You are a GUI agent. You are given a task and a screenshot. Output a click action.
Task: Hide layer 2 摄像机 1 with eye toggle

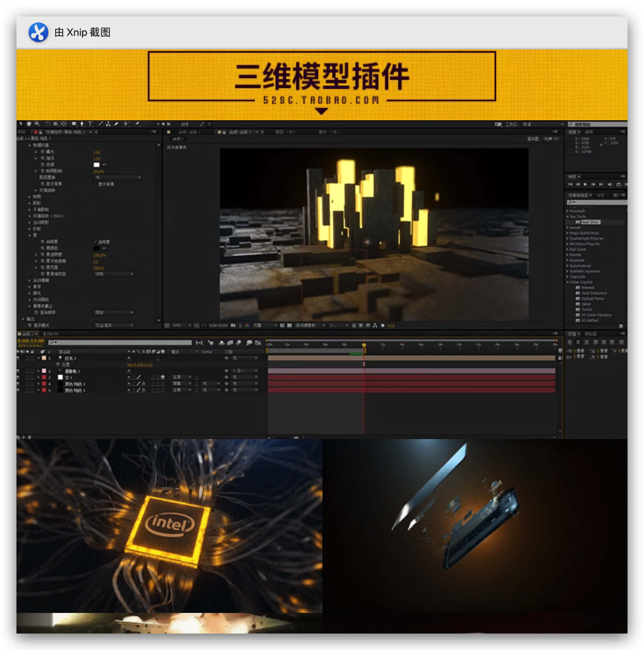18,371
